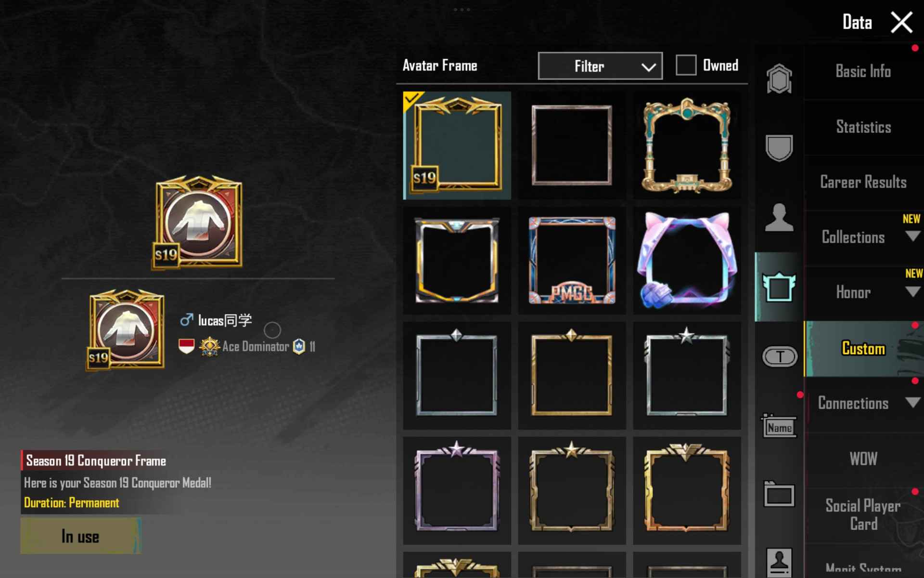Open the Basic Info section
The height and width of the screenshot is (578, 924).
click(x=863, y=71)
